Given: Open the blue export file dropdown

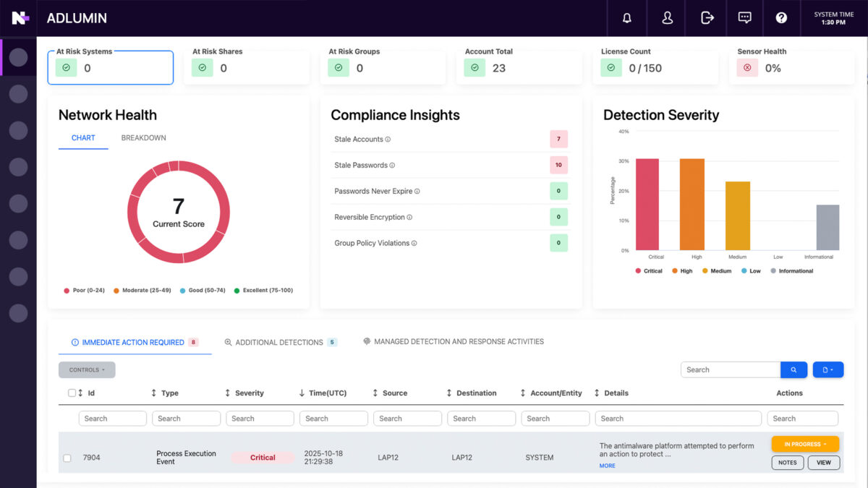Looking at the screenshot, I should (828, 369).
